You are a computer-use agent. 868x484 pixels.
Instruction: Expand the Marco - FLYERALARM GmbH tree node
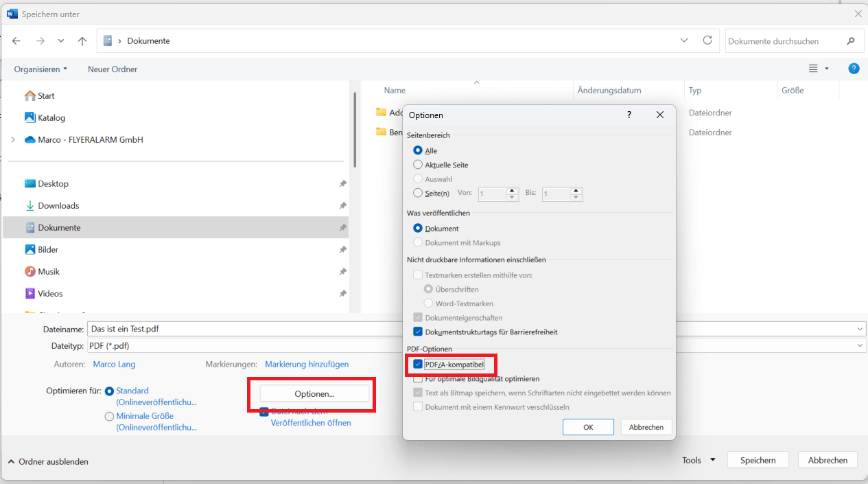(13, 140)
